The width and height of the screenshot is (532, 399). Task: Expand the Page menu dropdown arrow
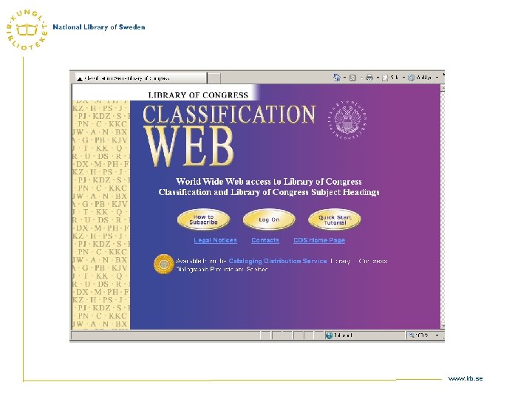[x=403, y=78]
